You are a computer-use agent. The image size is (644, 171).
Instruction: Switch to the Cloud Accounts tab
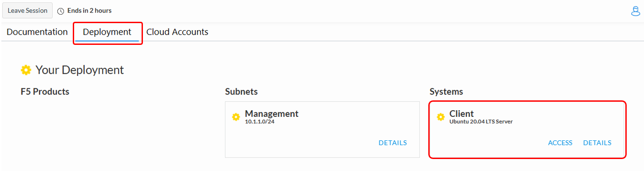(x=177, y=32)
